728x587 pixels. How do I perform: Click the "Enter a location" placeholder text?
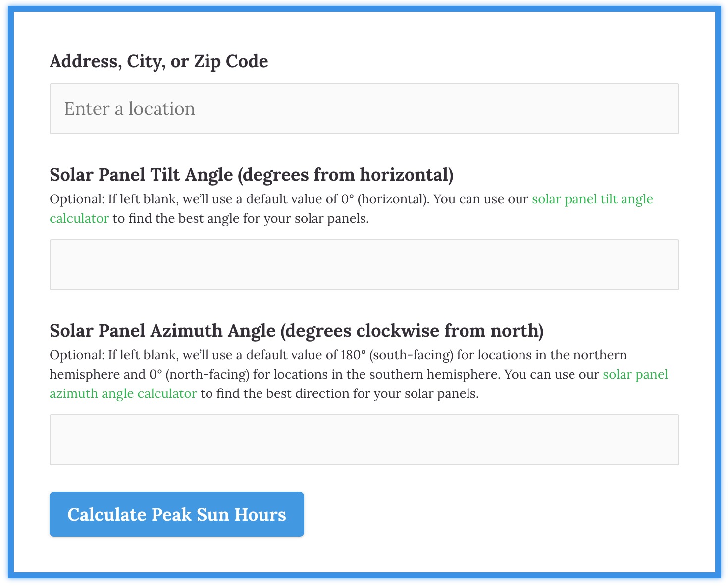coord(130,109)
